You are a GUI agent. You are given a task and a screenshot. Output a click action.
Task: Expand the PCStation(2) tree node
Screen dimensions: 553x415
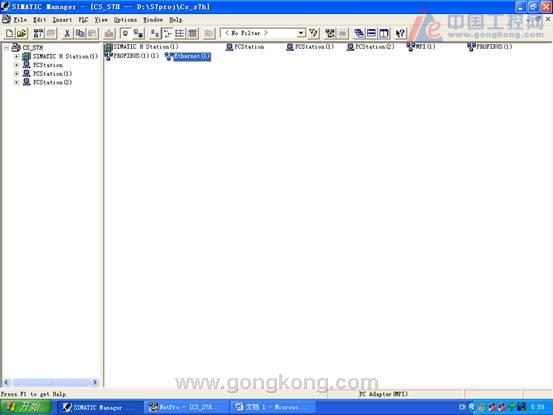pyautogui.click(x=16, y=82)
